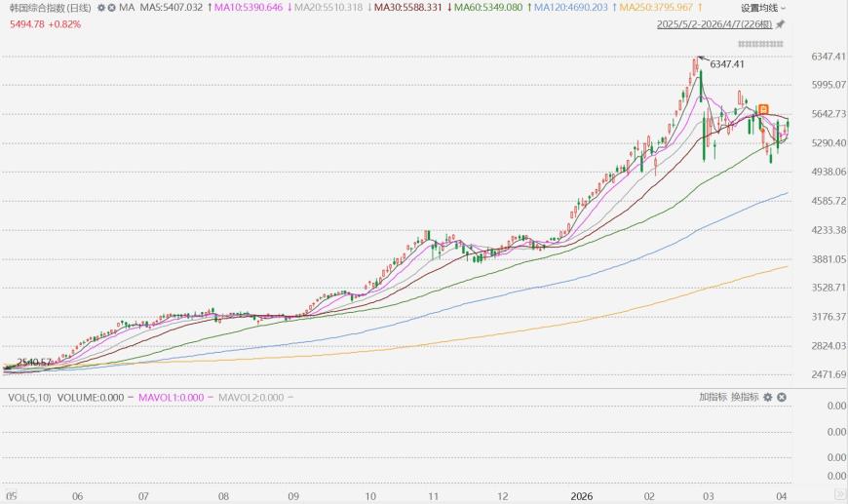Click the orange marker badge on chart
Screen dimensions: 848x504
765,108
